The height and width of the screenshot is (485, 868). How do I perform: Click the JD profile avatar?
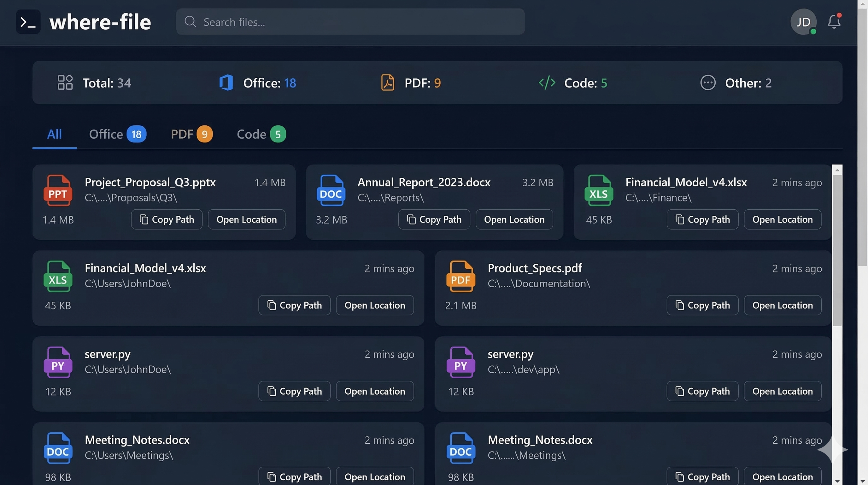click(x=804, y=21)
